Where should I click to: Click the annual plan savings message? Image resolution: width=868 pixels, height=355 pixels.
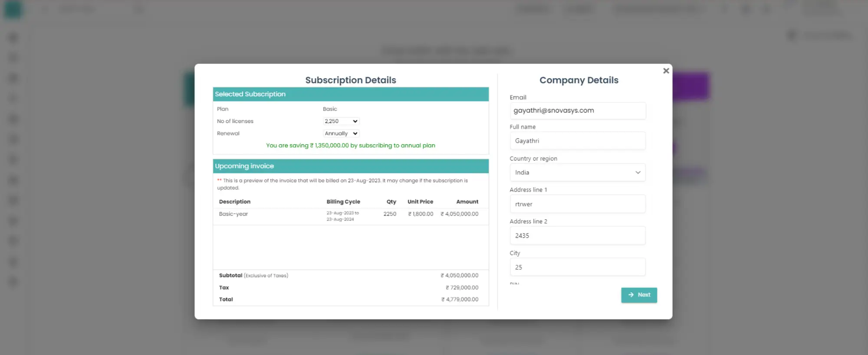[350, 146]
